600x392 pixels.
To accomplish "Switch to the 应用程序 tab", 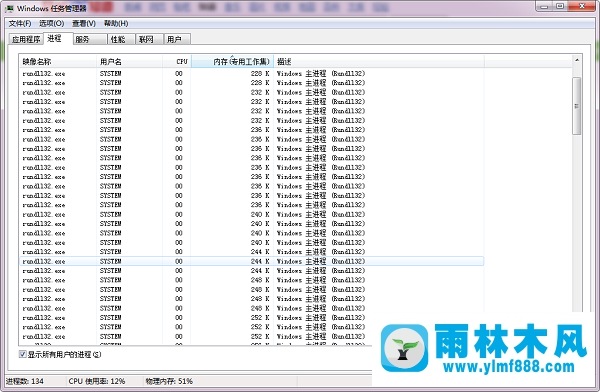I will click(x=26, y=39).
